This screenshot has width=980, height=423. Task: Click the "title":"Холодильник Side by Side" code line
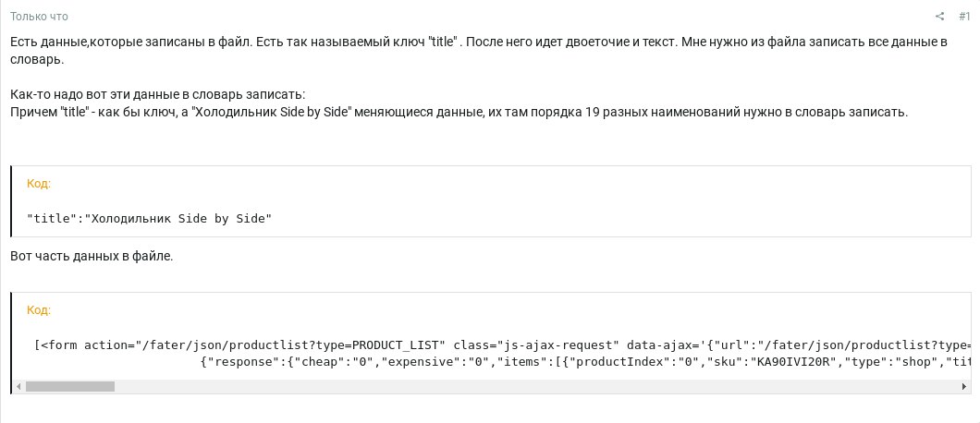point(150,219)
